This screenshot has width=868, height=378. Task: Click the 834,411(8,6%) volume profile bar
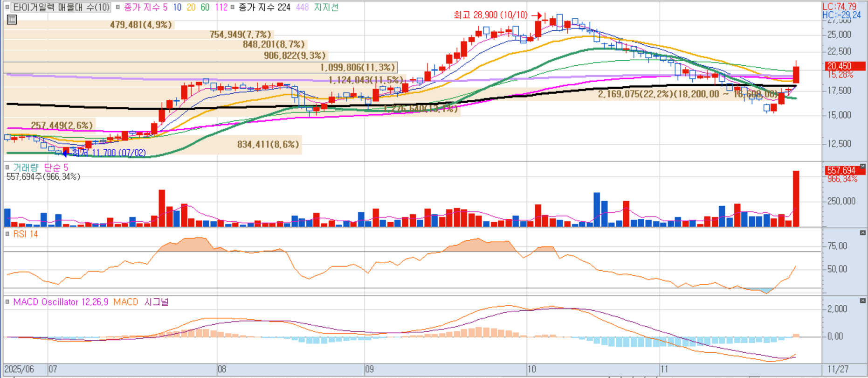[x=153, y=144]
